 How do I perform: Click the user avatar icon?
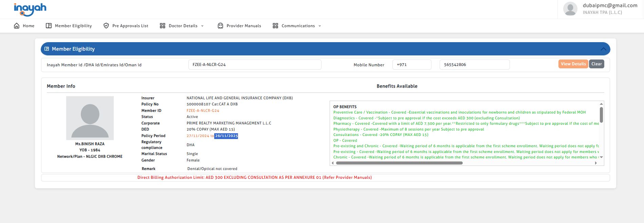click(x=570, y=9)
